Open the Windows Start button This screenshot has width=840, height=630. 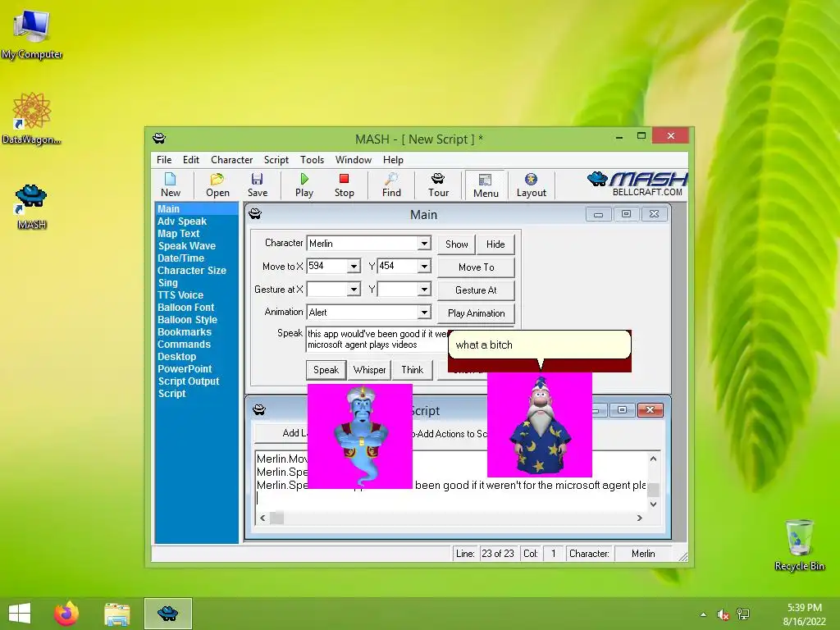click(x=20, y=614)
